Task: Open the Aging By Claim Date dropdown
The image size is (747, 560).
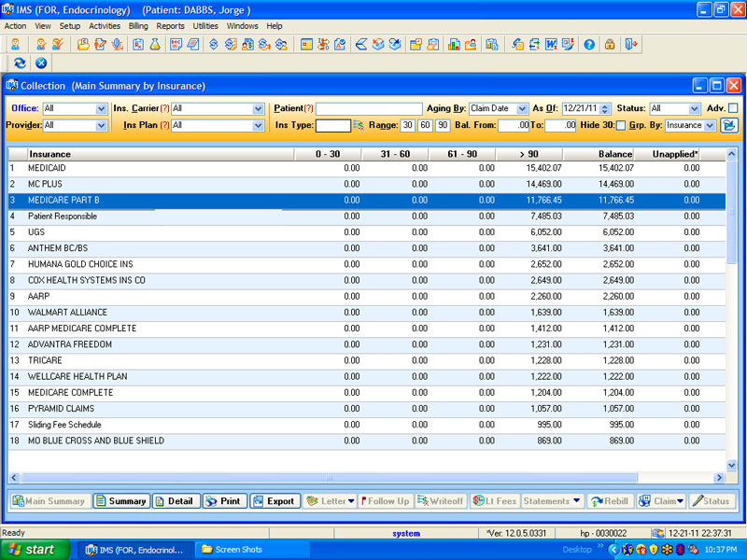Action: point(522,108)
